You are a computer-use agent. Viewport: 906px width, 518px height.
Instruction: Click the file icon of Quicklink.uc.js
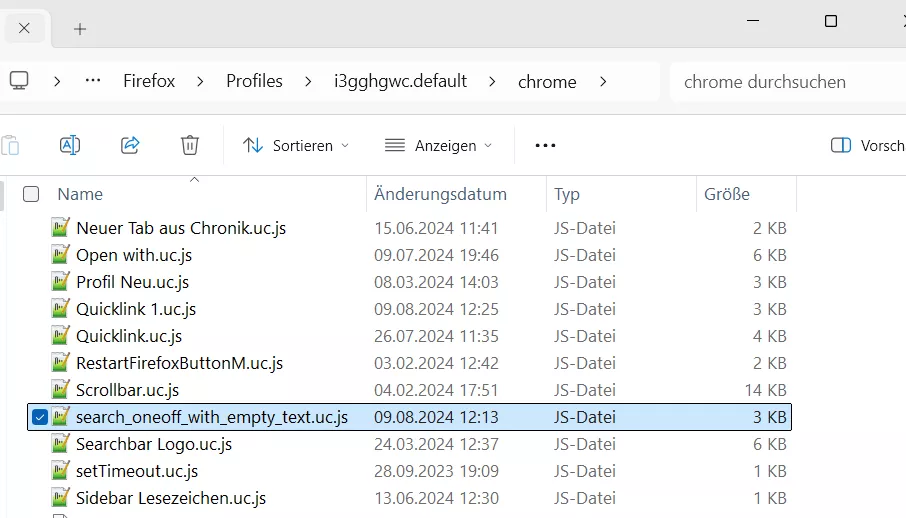pos(61,336)
